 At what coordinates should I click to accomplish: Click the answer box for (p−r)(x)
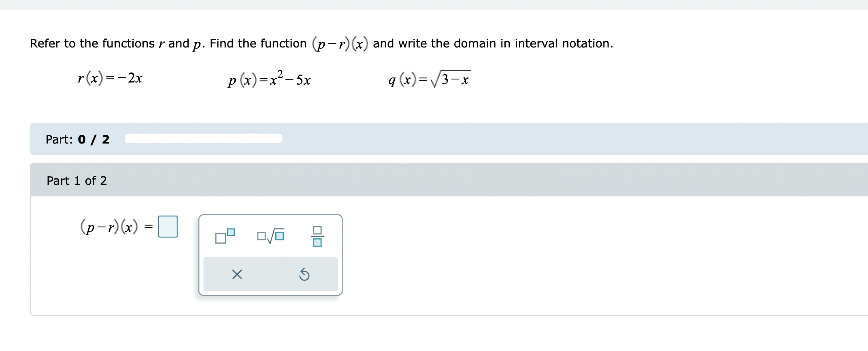pyautogui.click(x=168, y=227)
